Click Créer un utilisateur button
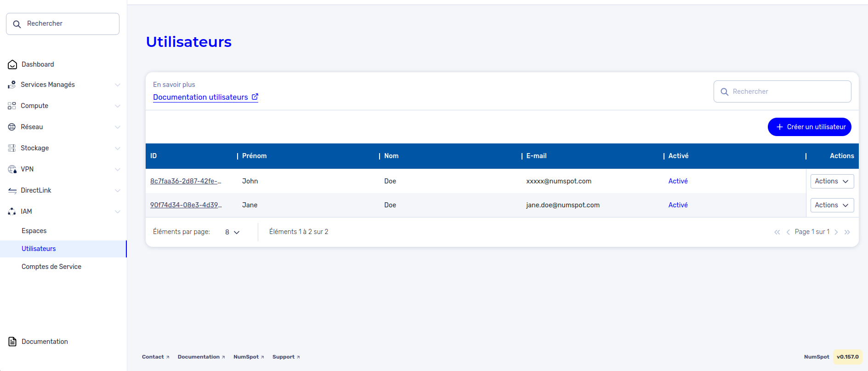Viewport: 868px width, 371px height. (810, 127)
